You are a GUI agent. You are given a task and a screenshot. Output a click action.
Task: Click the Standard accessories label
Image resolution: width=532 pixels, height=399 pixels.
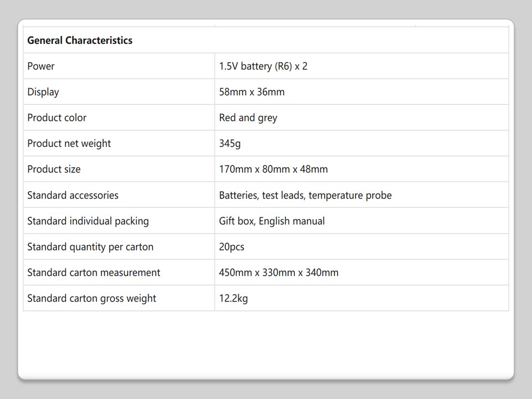click(73, 195)
